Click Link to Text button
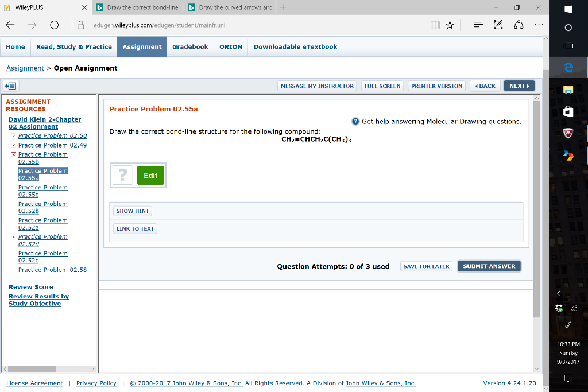This screenshot has height=392, width=588. click(135, 228)
